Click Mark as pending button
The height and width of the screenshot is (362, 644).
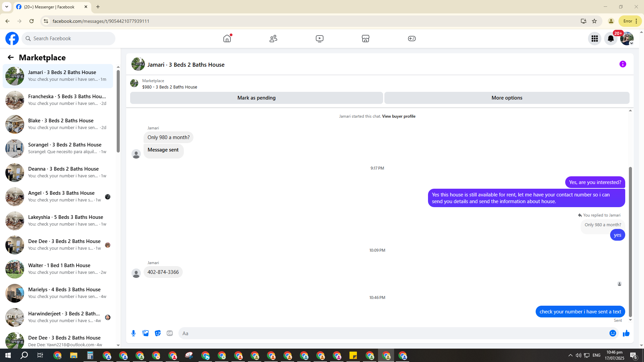point(257,98)
